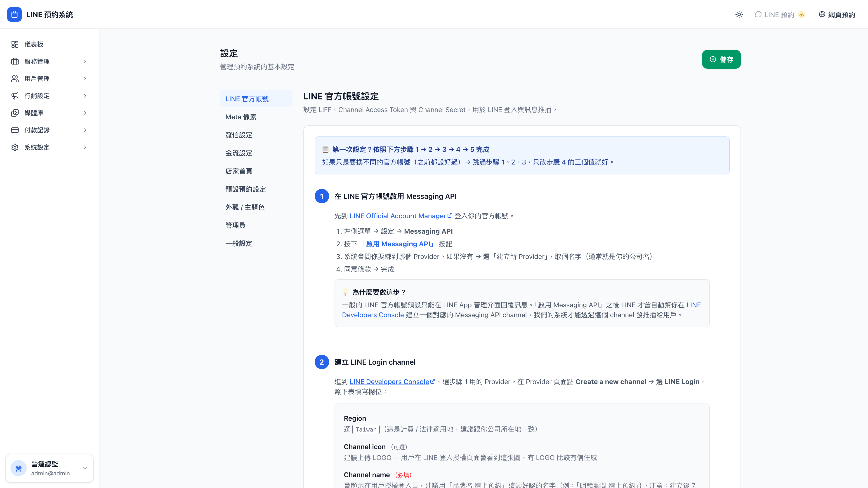Open the 一般設定 settings tab
868x488 pixels.
pyautogui.click(x=256, y=243)
